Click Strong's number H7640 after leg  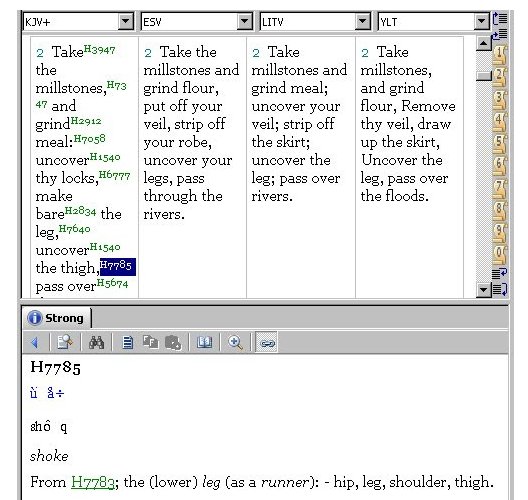[74, 229]
